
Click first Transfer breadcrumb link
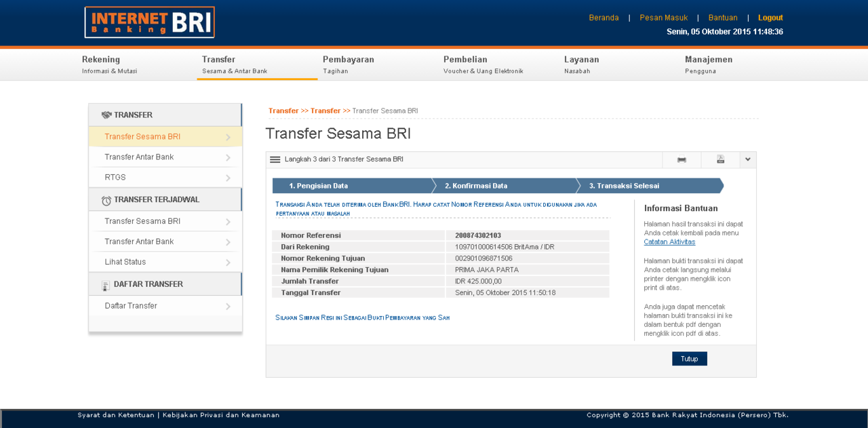coord(283,111)
